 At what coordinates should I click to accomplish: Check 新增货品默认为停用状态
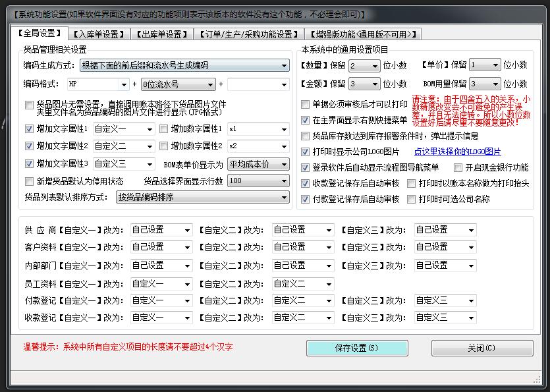coord(29,181)
